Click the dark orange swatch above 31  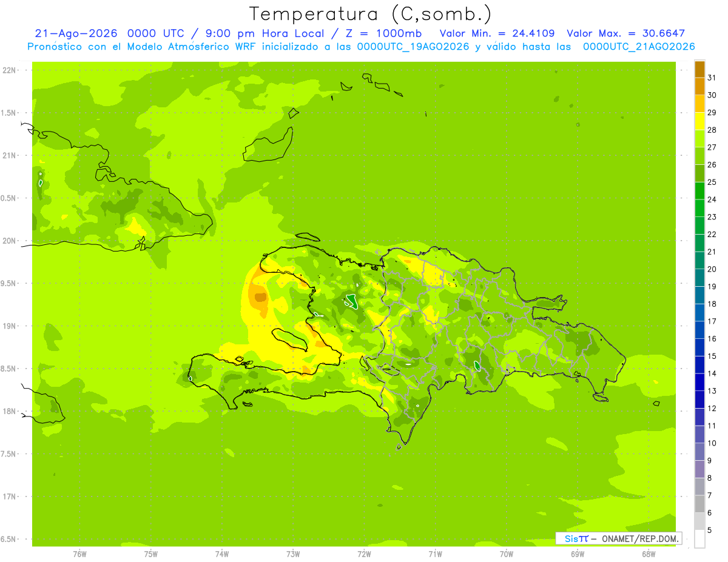[699, 69]
